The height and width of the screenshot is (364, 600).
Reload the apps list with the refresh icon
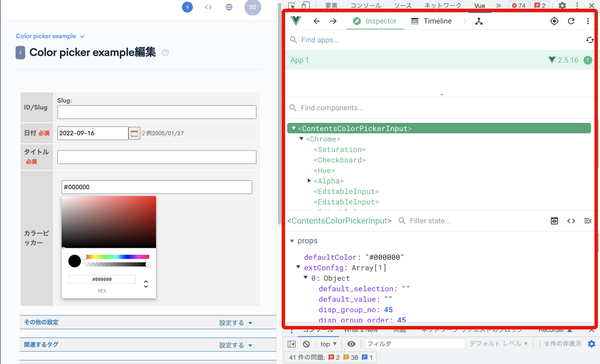point(589,40)
